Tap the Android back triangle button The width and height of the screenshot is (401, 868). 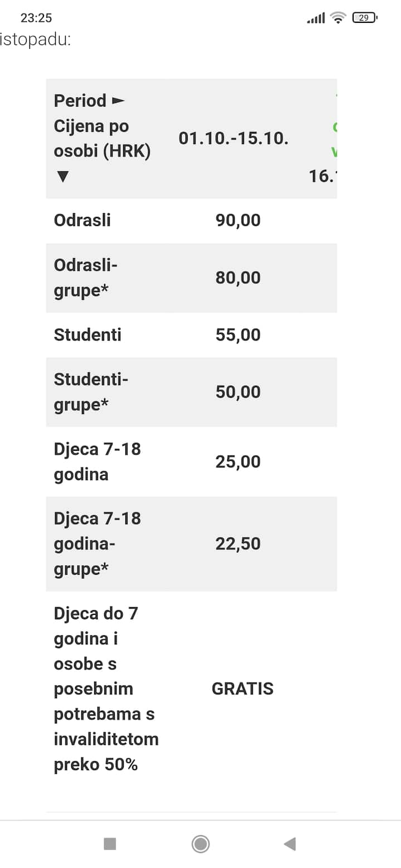point(290,844)
